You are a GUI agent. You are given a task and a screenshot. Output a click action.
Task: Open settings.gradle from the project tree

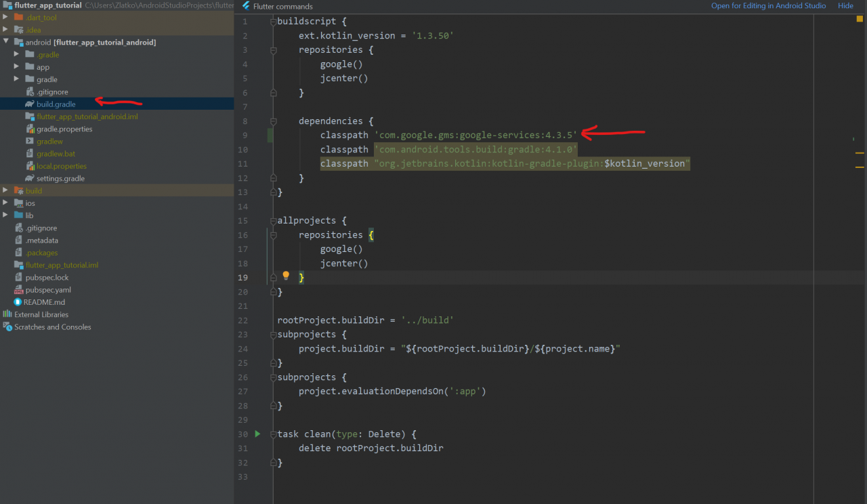pos(60,178)
